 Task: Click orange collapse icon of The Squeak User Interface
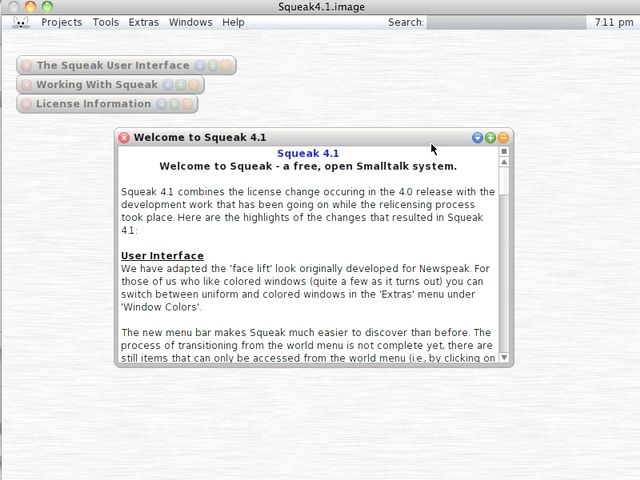pyautogui.click(x=226, y=65)
